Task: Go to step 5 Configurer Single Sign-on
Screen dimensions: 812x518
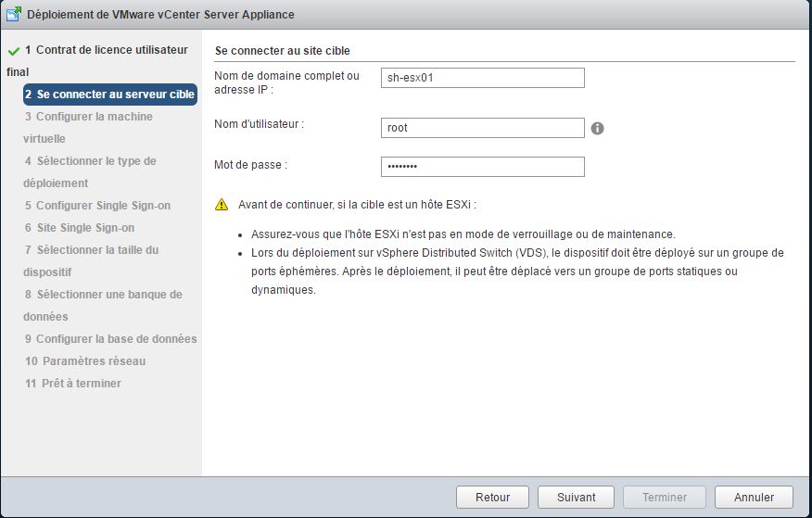Action: [x=97, y=206]
